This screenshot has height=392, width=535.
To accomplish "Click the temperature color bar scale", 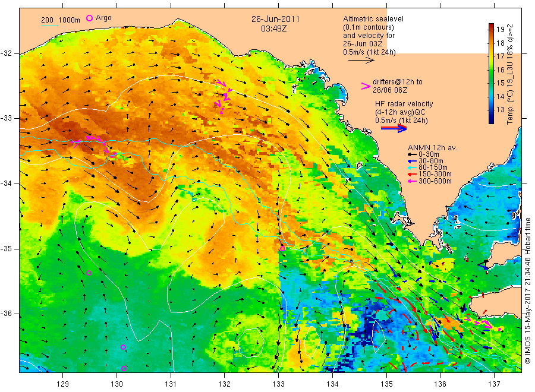I will (491, 73).
